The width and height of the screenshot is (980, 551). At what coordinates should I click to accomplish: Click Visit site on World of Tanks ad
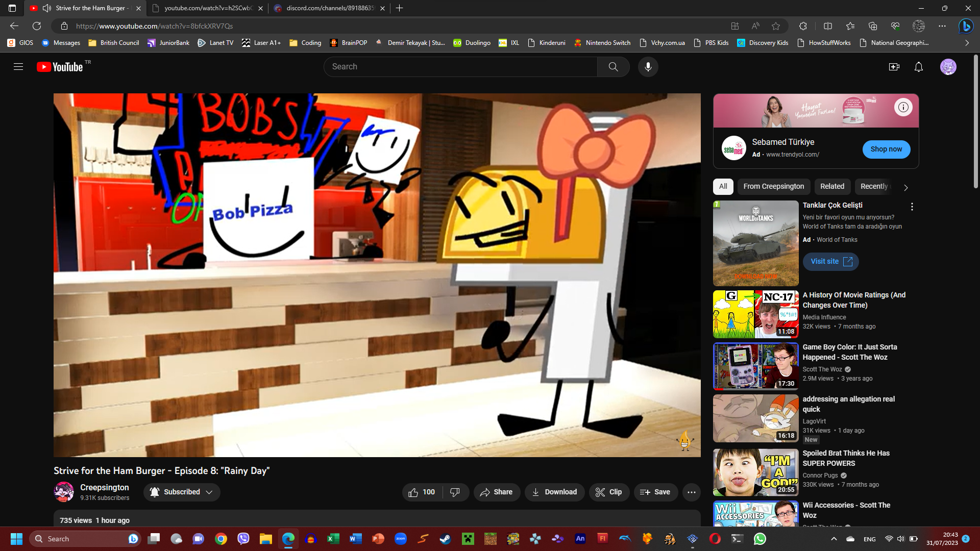(x=830, y=262)
